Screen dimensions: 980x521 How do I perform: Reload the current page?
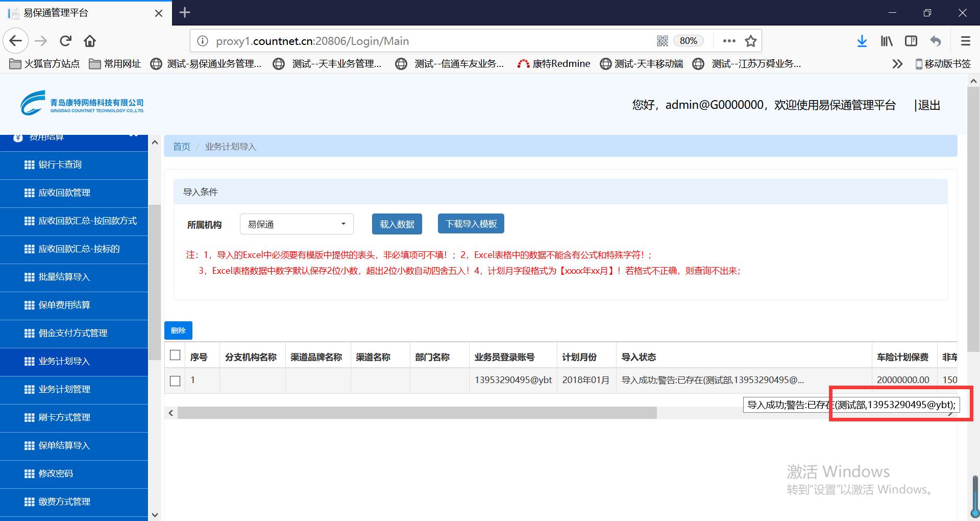65,41
